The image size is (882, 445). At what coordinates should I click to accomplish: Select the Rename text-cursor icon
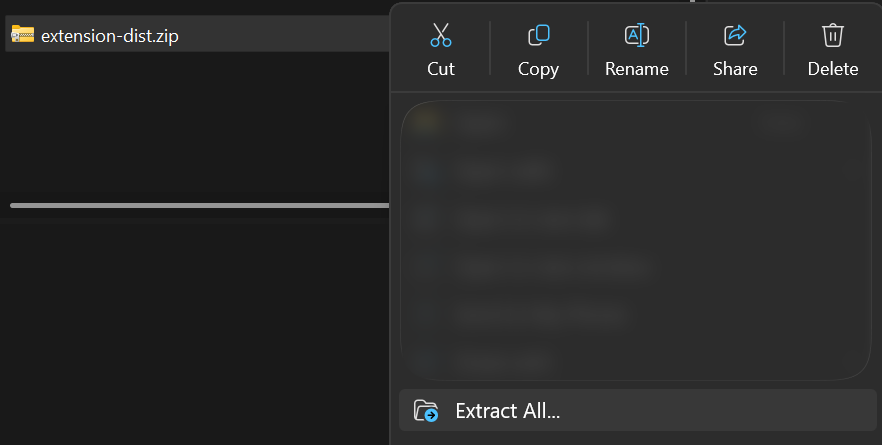coord(637,35)
